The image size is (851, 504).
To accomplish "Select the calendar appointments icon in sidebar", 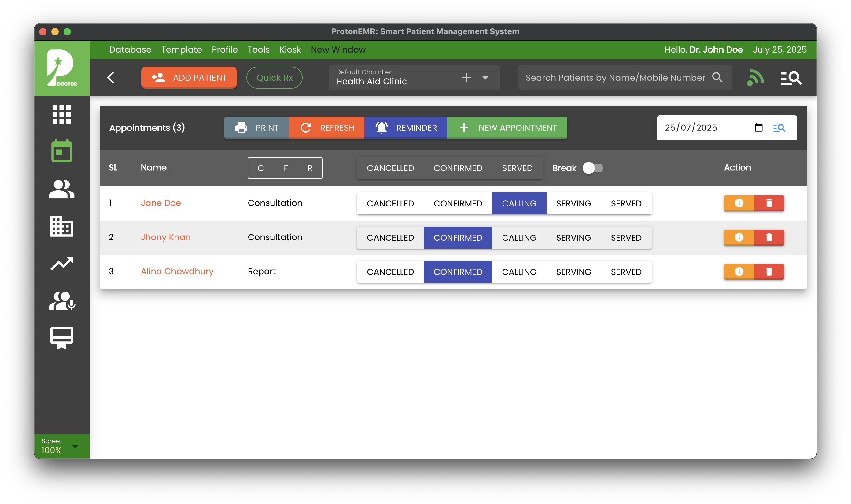I will (x=61, y=151).
